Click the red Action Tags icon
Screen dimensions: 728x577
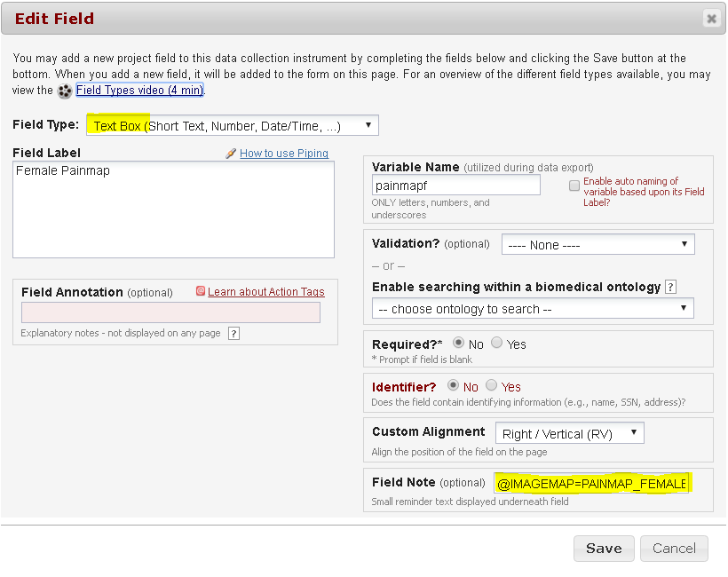tap(201, 291)
